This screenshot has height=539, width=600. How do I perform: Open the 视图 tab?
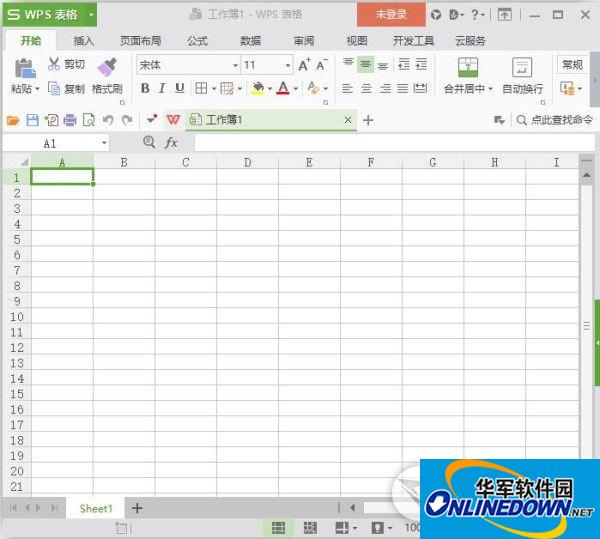(x=357, y=41)
